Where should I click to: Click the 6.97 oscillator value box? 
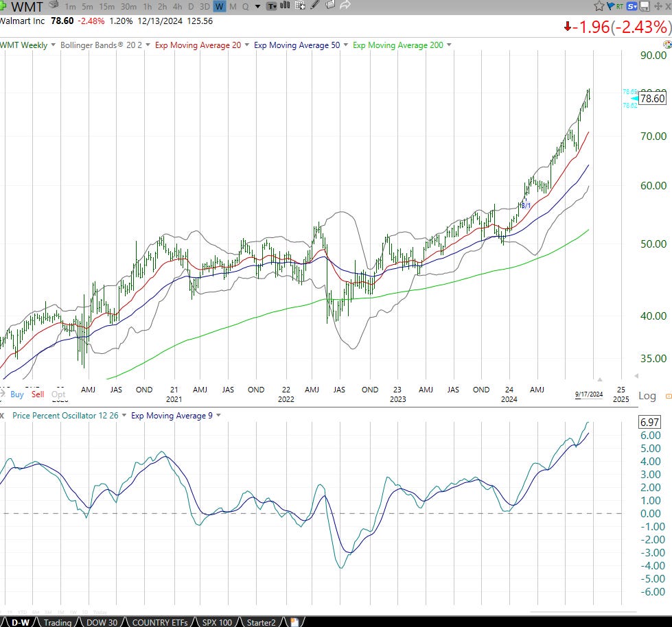pyautogui.click(x=649, y=422)
